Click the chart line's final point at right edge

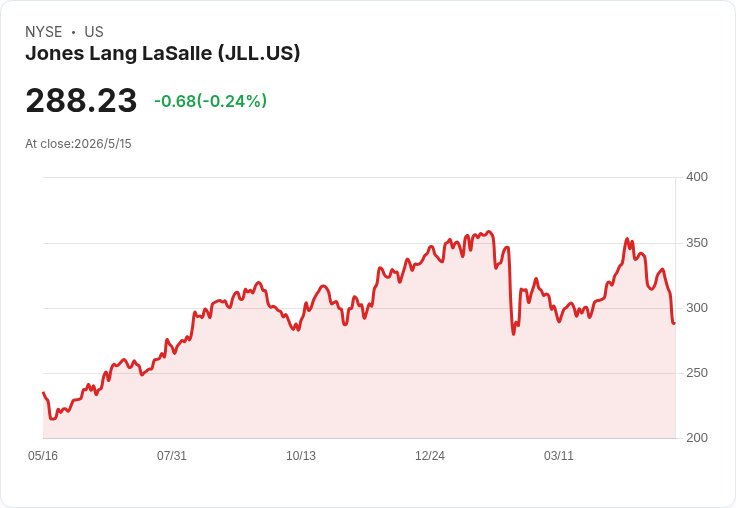(674, 323)
